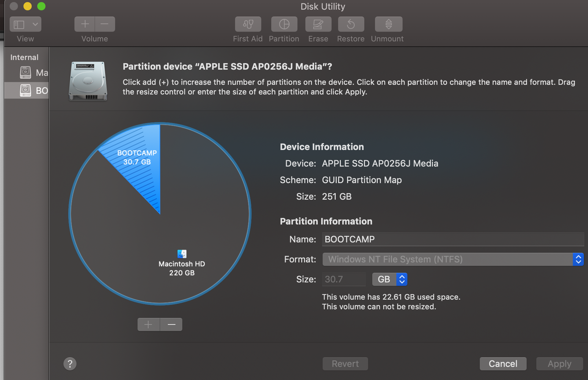Click the Size field showing 30.7

coord(344,279)
